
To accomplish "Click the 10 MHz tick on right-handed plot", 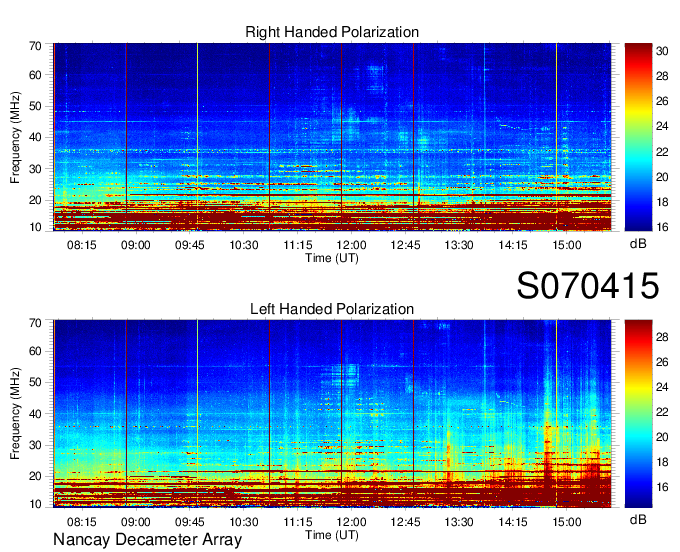I will [35, 227].
